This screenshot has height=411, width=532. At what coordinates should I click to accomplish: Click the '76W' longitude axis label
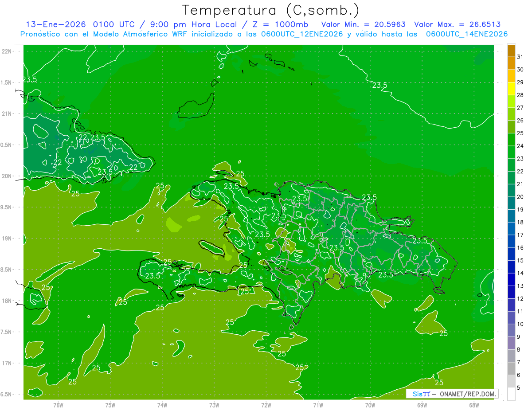pos(58,405)
